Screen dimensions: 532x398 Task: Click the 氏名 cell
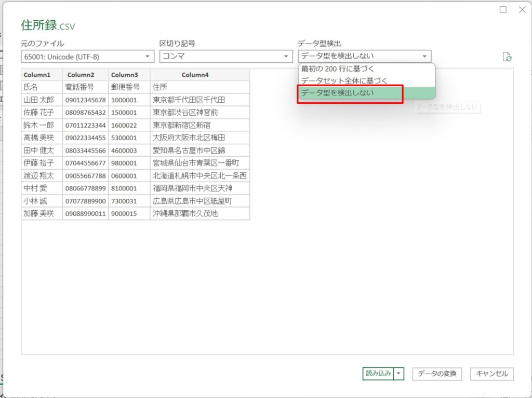pos(42,87)
